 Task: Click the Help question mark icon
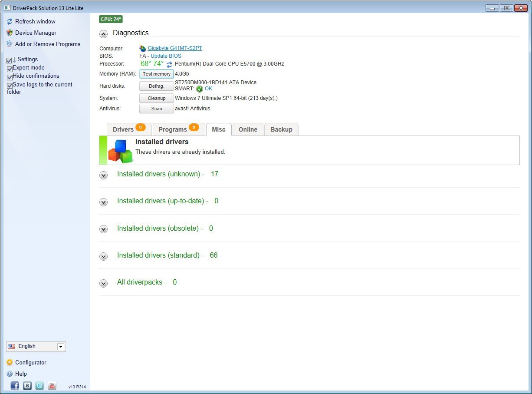pyautogui.click(x=10, y=374)
